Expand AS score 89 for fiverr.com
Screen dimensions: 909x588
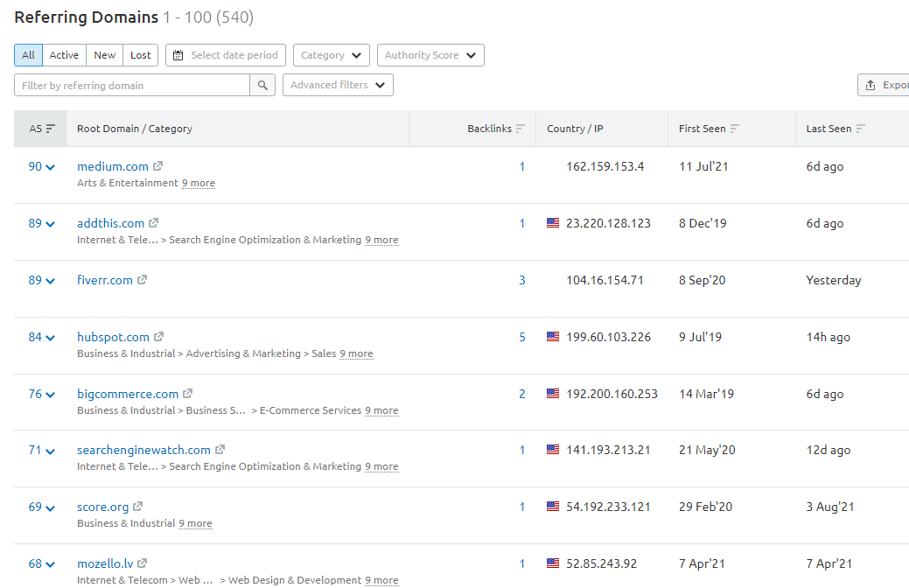[42, 280]
